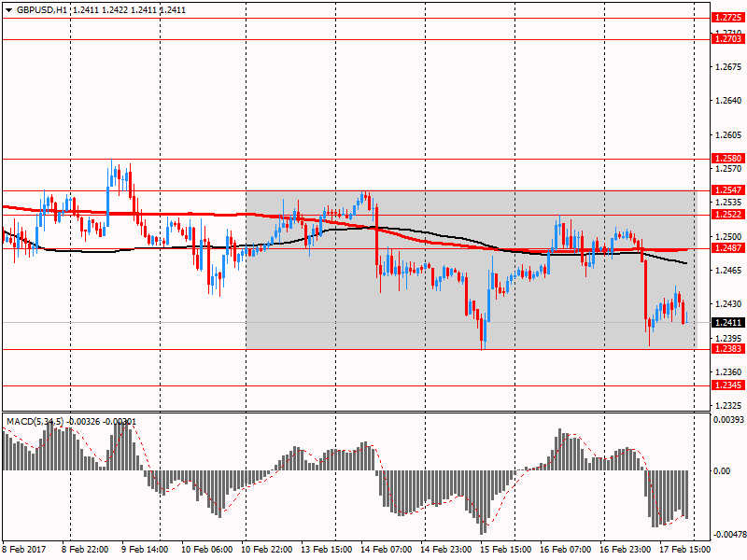This screenshot has height=560, width=747.
Task: Select the 13 Feb 15:00 time marker
Action: point(325,551)
